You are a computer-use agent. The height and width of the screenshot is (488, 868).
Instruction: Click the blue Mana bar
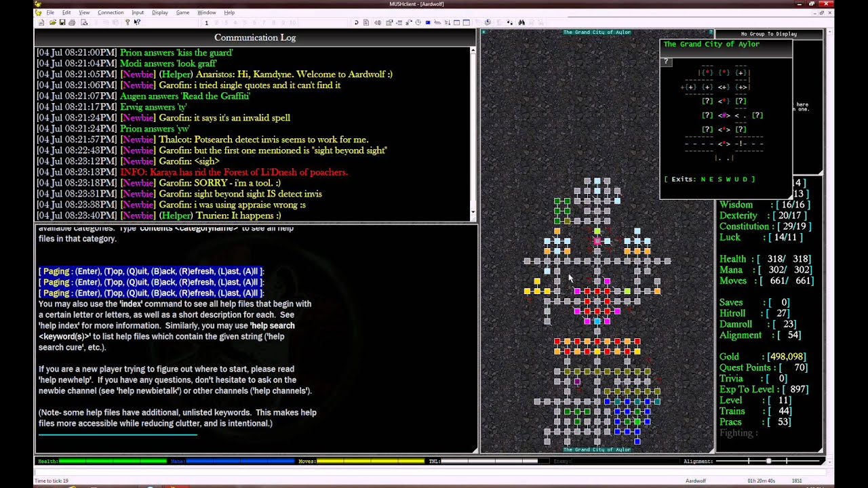(x=240, y=462)
